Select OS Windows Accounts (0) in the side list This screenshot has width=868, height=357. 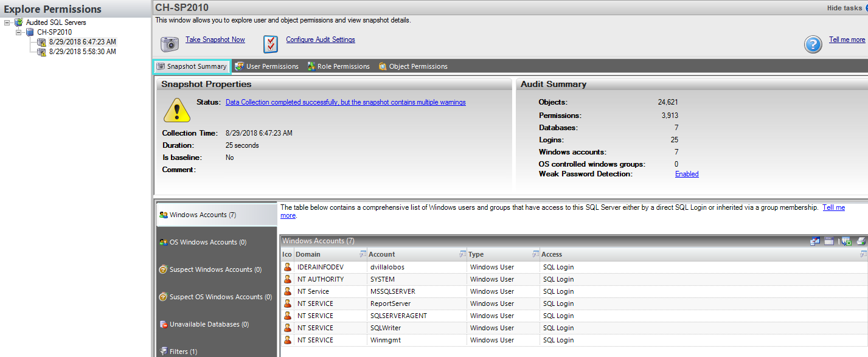[217, 242]
